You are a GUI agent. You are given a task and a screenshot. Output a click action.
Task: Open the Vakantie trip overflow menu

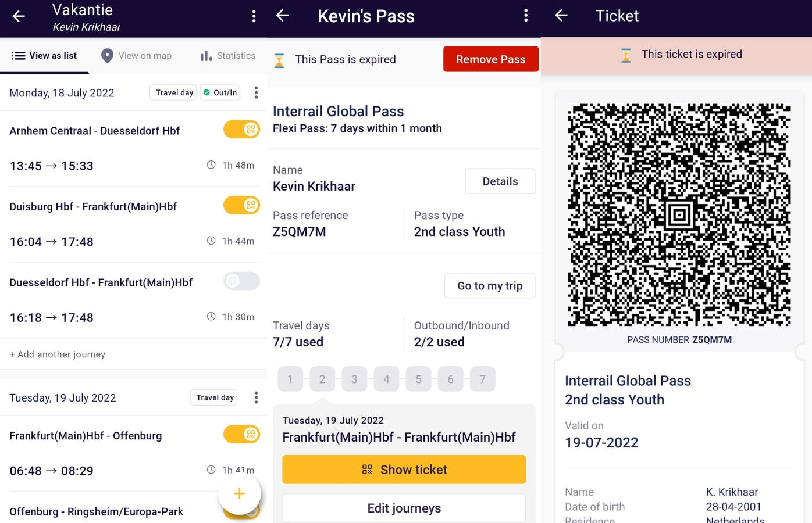pos(254,16)
